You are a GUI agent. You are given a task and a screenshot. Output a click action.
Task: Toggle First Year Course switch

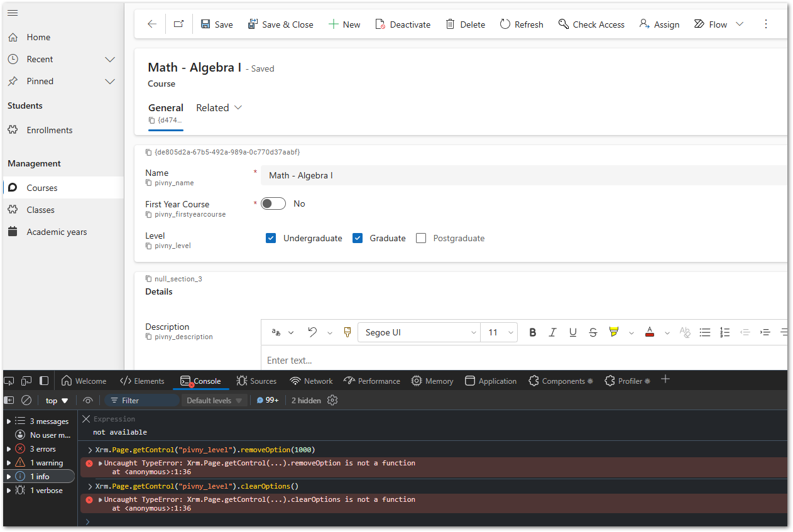coord(273,204)
